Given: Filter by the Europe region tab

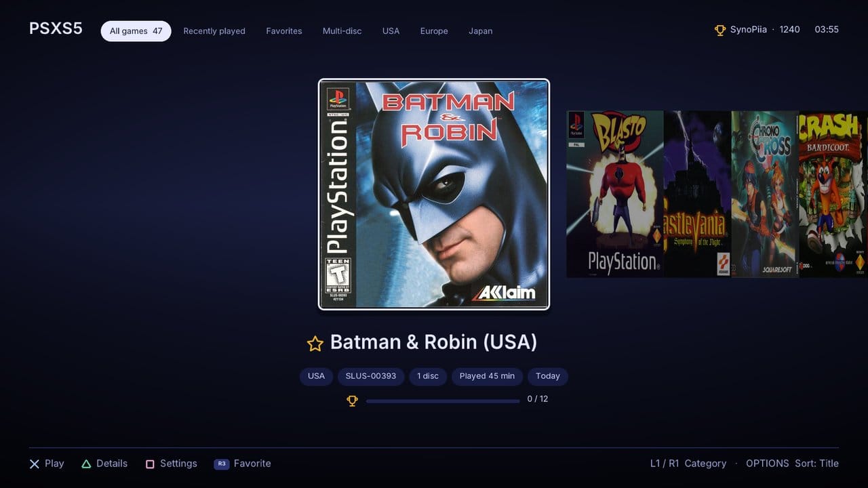Looking at the screenshot, I should (434, 31).
